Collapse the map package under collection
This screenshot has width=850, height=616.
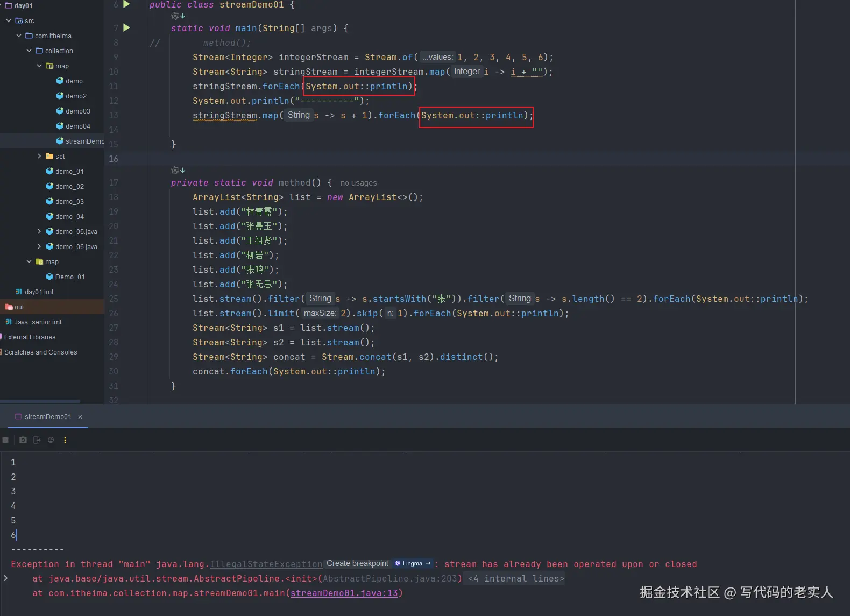tap(39, 66)
